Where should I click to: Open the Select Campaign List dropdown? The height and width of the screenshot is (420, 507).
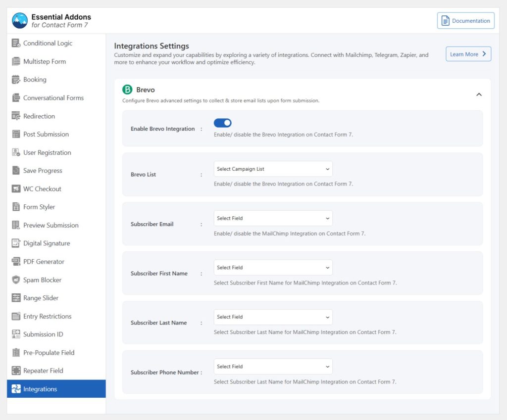point(273,169)
